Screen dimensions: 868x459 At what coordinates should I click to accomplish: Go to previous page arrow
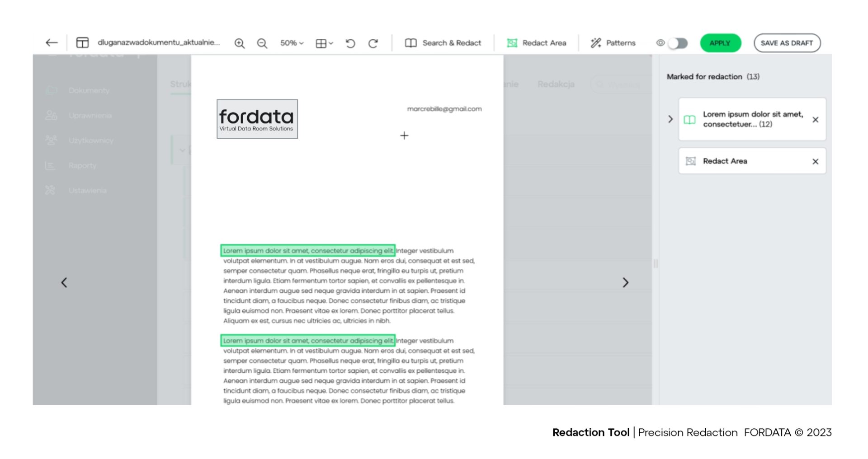point(64,282)
